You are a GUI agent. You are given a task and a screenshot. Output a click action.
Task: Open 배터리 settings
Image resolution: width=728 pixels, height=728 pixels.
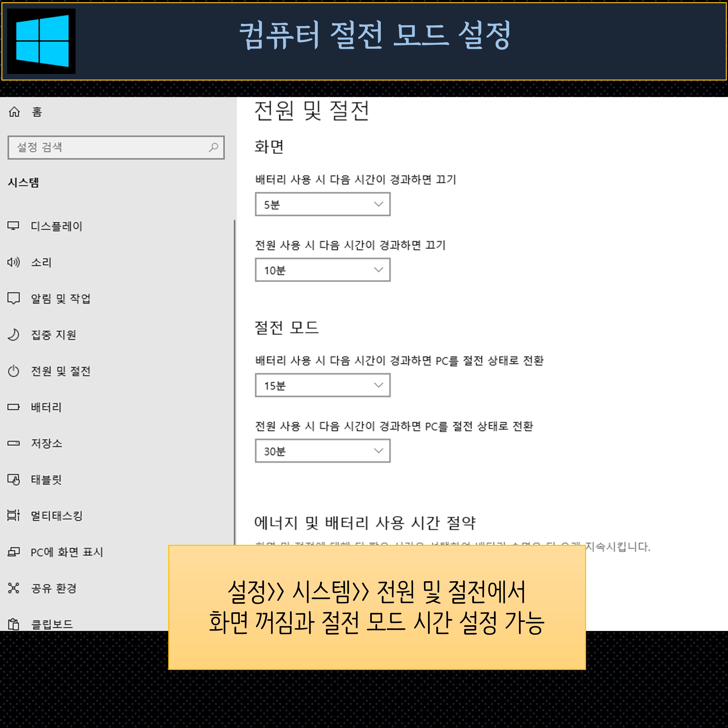tap(46, 407)
